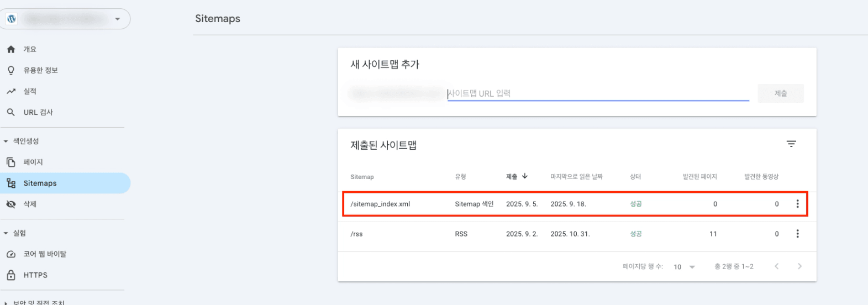The image size is (868, 305).
Task: Open the property selector dropdown
Action: [117, 19]
